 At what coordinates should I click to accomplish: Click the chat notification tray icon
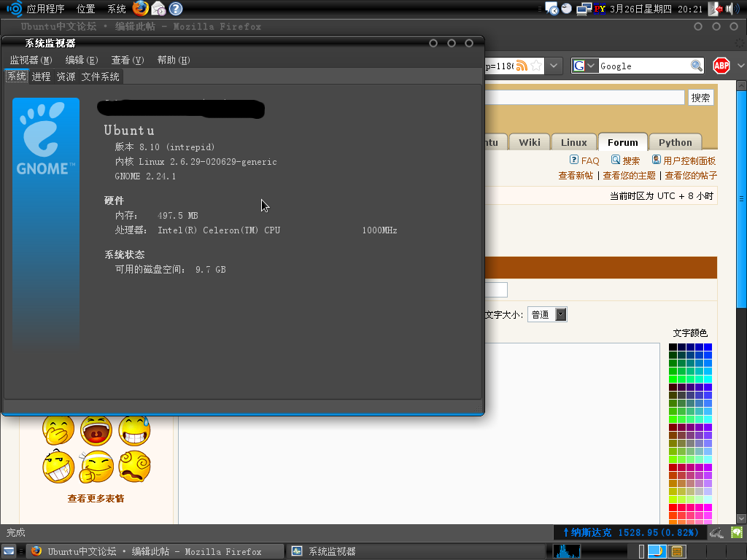pyautogui.click(x=551, y=9)
